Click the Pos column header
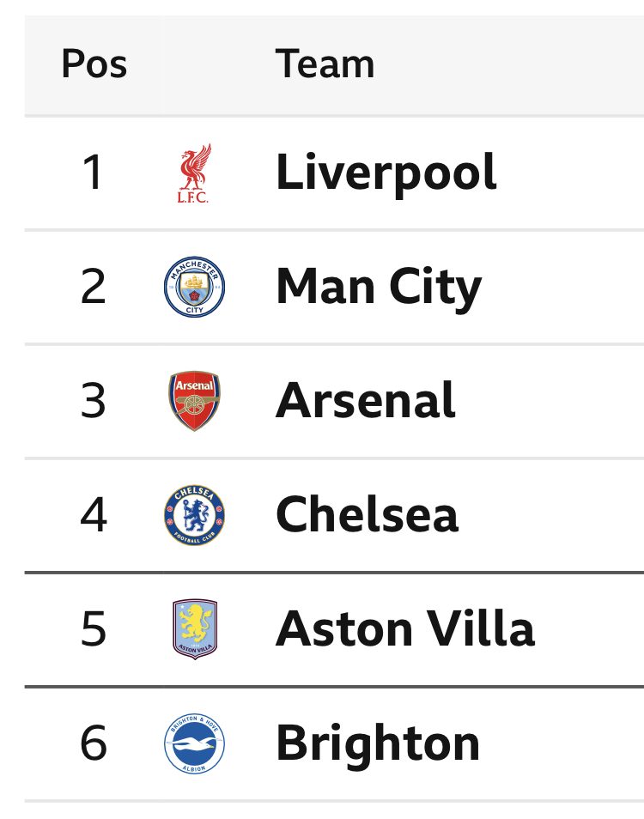 tap(94, 64)
